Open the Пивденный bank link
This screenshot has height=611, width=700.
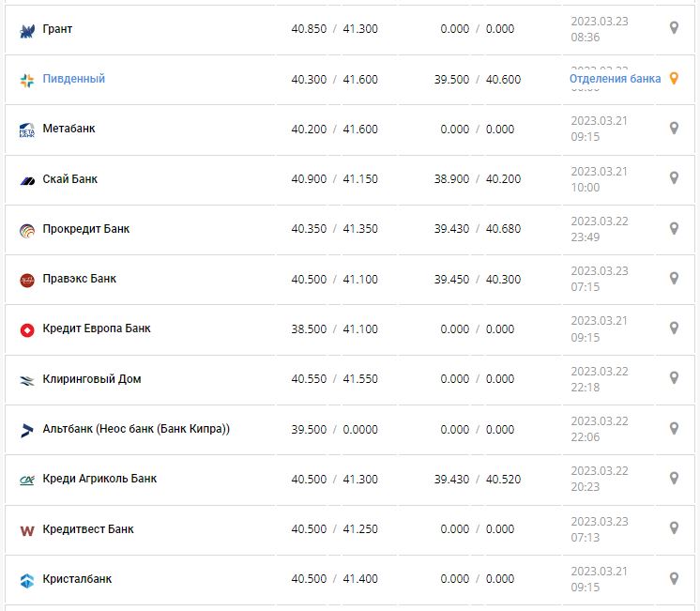(74, 79)
